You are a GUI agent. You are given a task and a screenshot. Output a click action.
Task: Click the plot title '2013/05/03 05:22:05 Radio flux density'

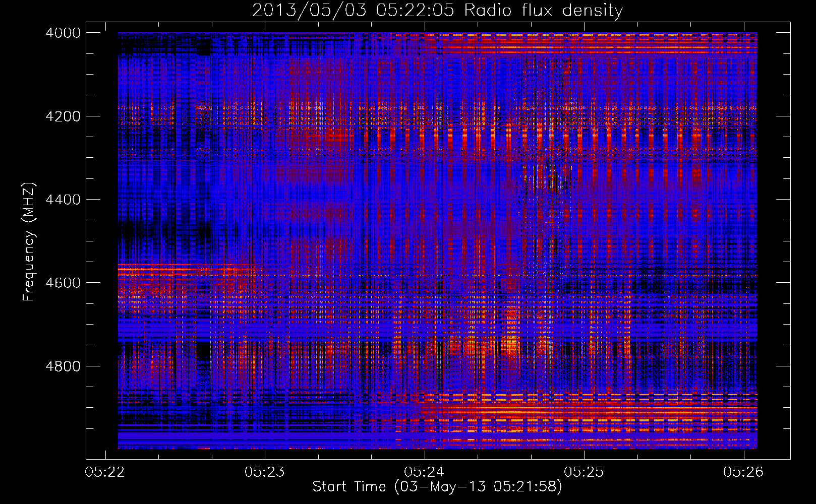pos(437,10)
